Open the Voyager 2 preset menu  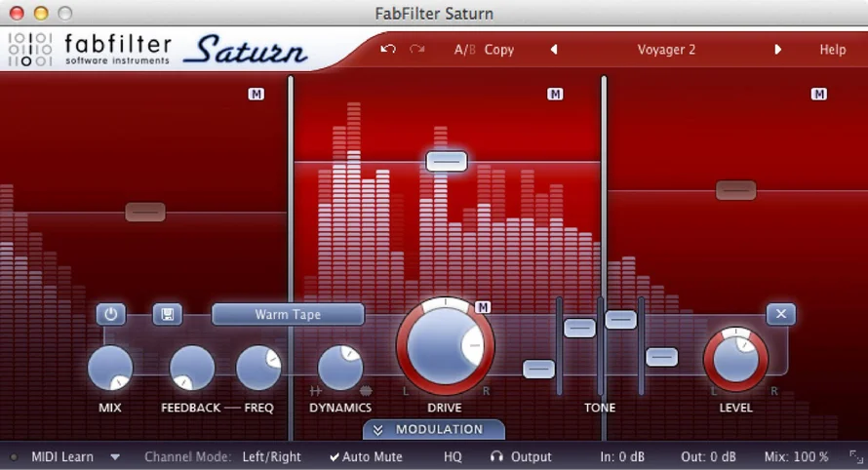tap(666, 50)
